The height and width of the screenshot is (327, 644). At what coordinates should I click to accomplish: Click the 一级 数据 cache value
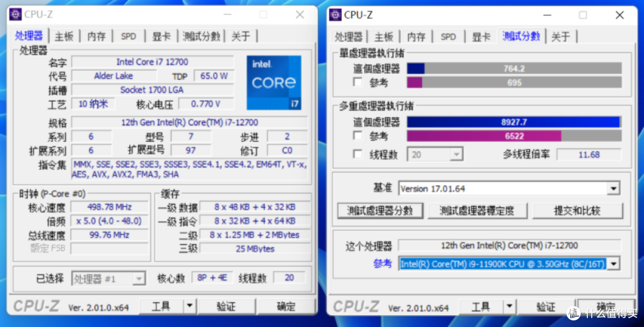coord(255,207)
